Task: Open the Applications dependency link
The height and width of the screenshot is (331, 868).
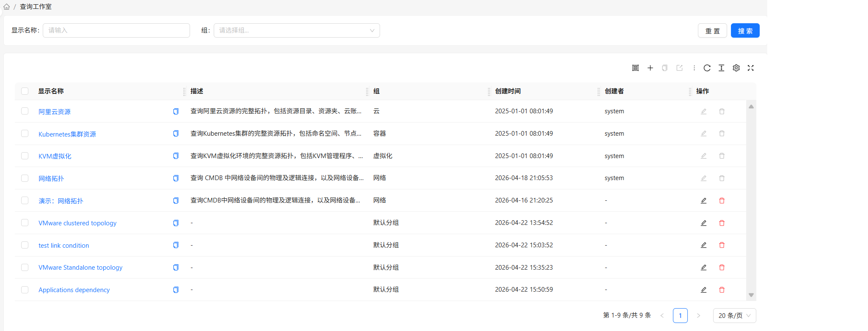Action: 74,290
